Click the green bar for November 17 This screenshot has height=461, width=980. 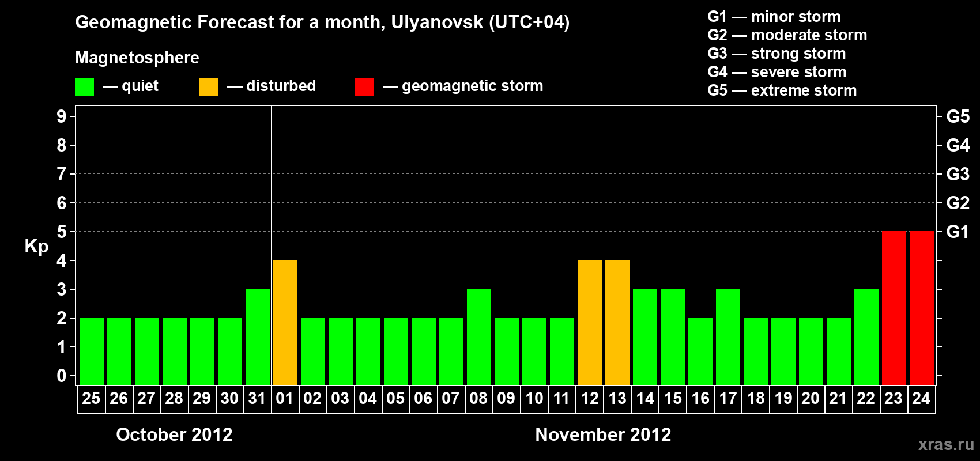click(728, 337)
